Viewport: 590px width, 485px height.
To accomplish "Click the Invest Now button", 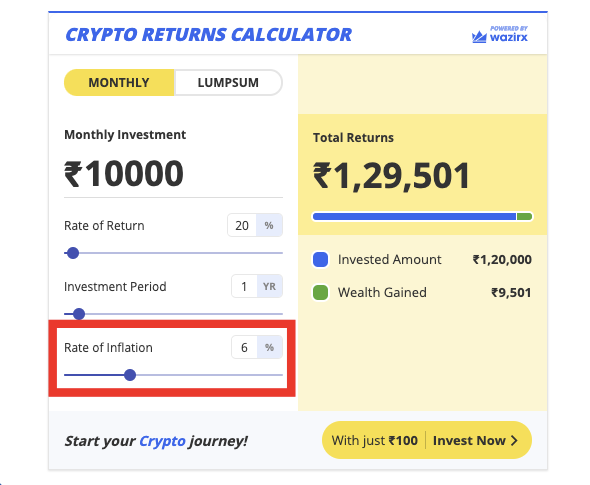I will click(x=427, y=440).
